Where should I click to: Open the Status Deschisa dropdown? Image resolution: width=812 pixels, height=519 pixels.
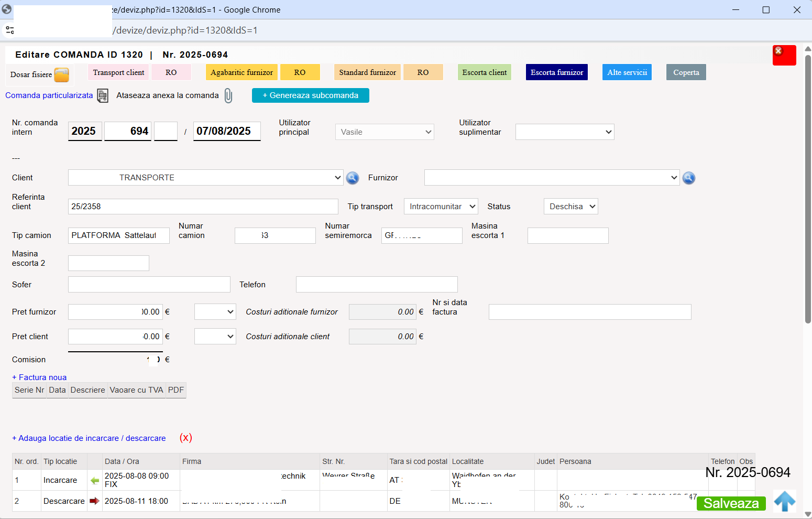tap(571, 207)
